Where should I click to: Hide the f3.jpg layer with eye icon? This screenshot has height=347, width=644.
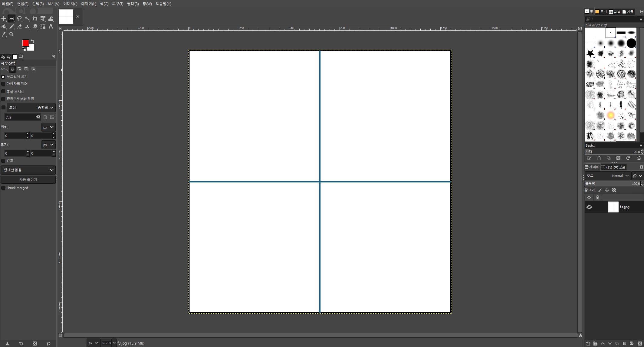pos(589,207)
